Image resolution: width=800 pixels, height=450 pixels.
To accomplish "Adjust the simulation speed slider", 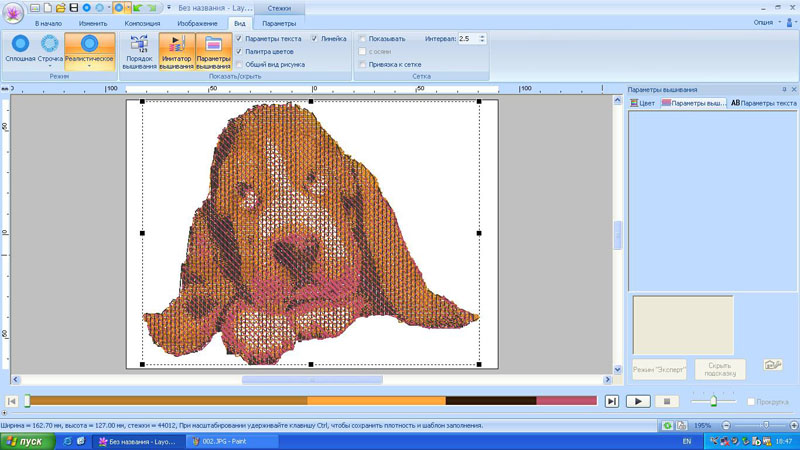I will tap(713, 401).
